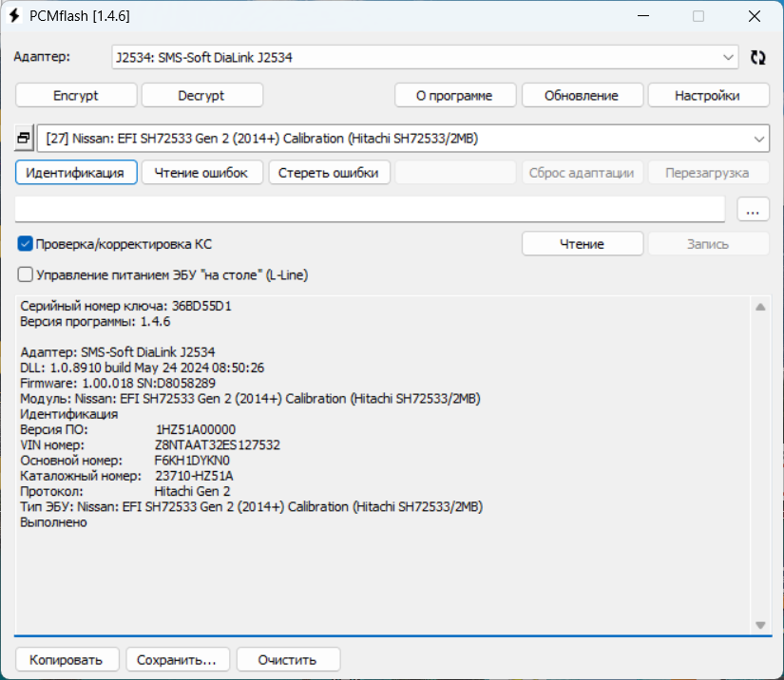This screenshot has width=784, height=680.
Task: Click the Выполнено status line
Action: (53, 522)
